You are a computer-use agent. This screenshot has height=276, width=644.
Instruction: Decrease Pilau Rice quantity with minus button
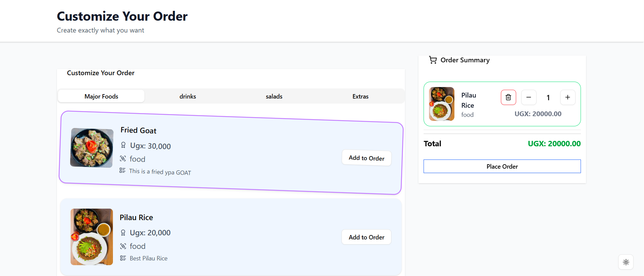pos(528,98)
